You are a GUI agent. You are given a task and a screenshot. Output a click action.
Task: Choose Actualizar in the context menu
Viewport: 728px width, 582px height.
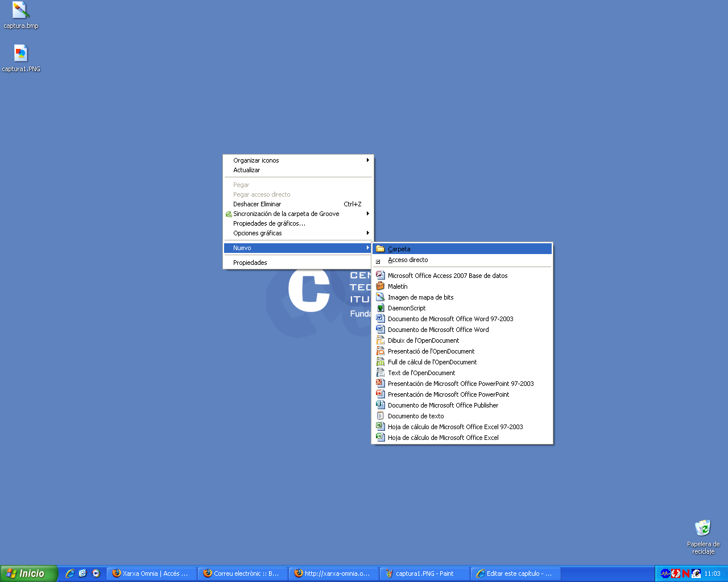(x=298, y=170)
